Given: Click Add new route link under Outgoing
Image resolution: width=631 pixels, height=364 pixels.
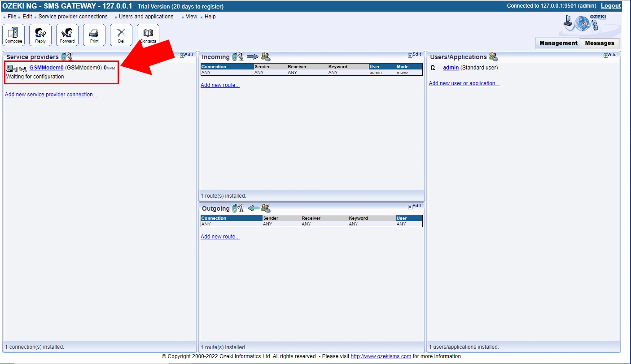Looking at the screenshot, I should tap(220, 237).
